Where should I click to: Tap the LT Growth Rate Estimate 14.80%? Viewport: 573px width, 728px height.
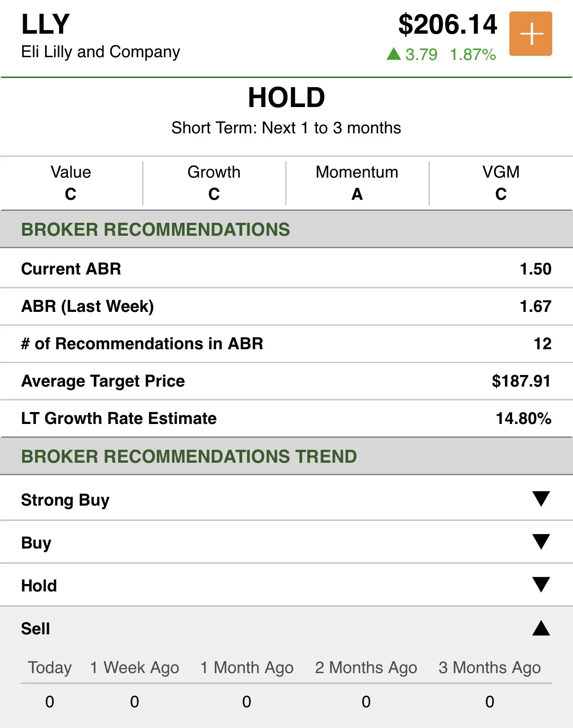point(524,418)
